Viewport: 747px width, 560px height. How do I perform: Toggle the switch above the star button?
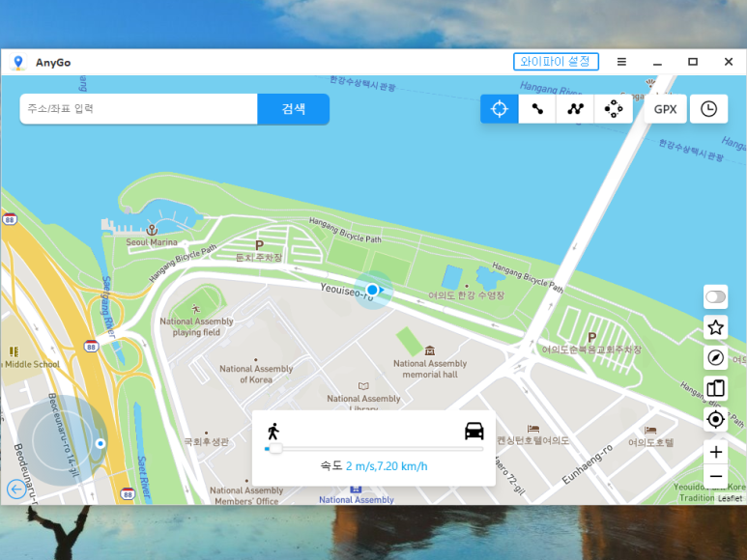(715, 297)
